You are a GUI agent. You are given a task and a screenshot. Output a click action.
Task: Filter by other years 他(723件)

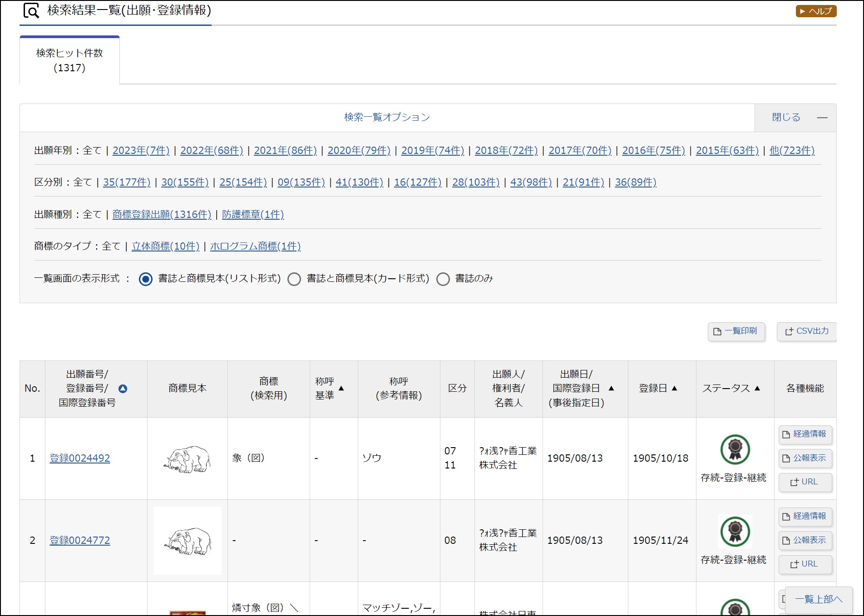[791, 150]
